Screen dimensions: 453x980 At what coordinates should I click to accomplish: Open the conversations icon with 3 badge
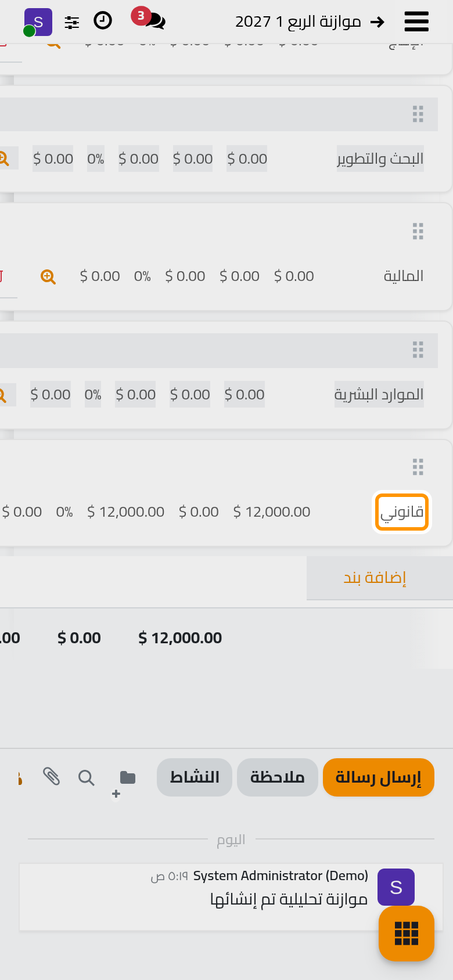pos(150,19)
